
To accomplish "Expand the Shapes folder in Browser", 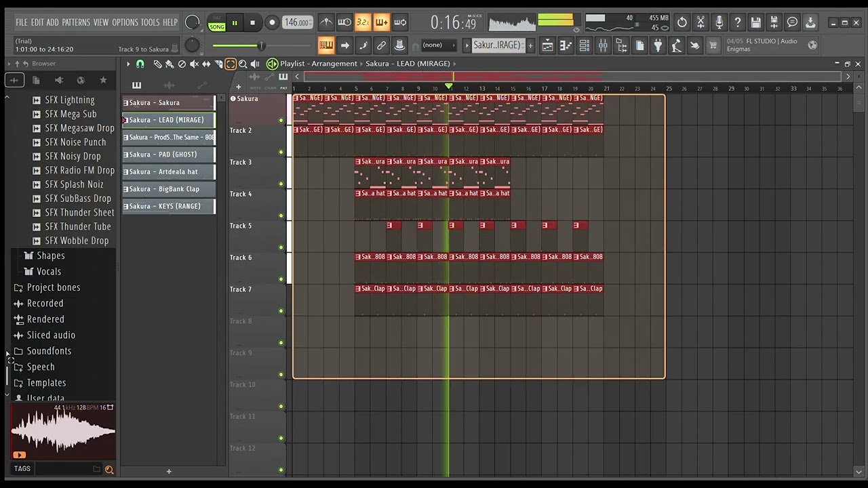I will pyautogui.click(x=45, y=256).
